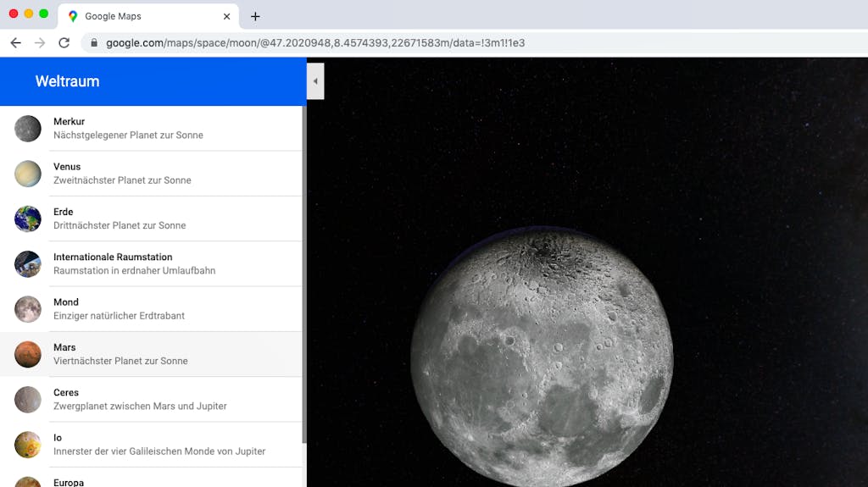Click the Erde globe thumbnail
868x487 pixels.
(x=28, y=219)
